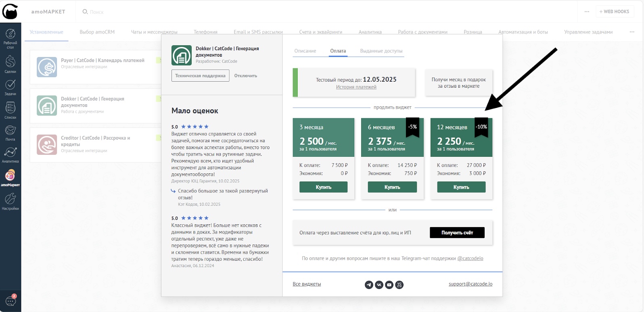
Task: Open the VK social icon
Action: [379, 285]
